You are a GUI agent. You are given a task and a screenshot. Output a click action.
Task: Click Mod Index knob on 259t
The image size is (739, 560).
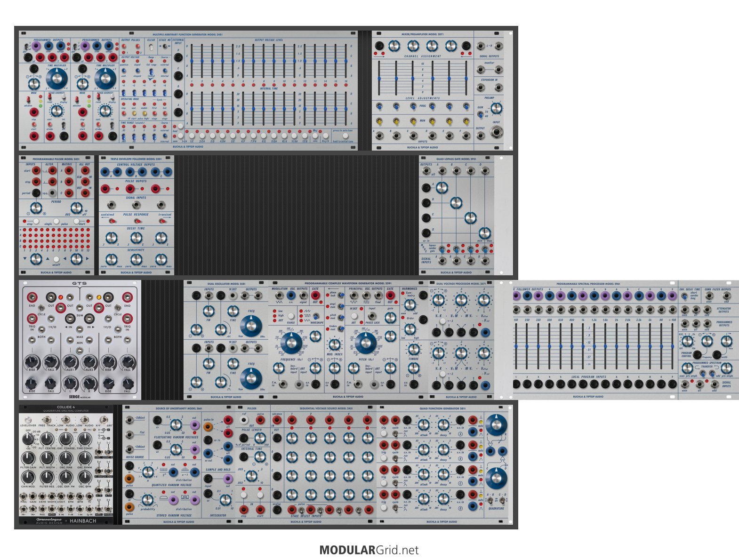334,345
